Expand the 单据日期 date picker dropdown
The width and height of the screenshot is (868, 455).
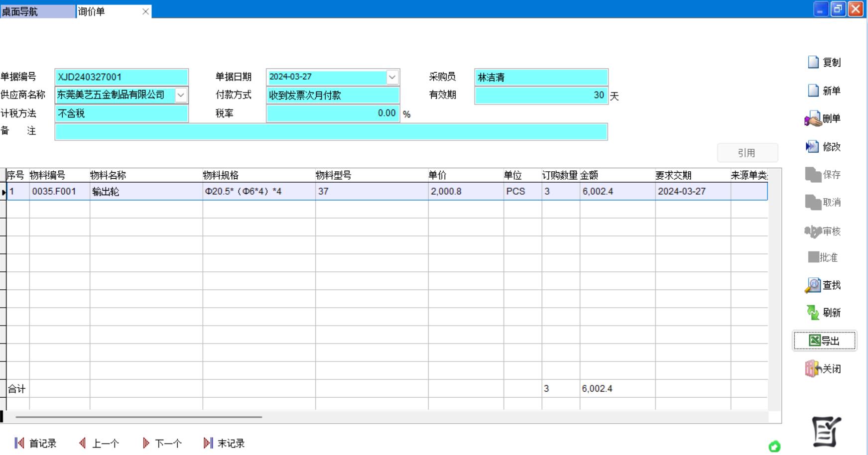[393, 77]
